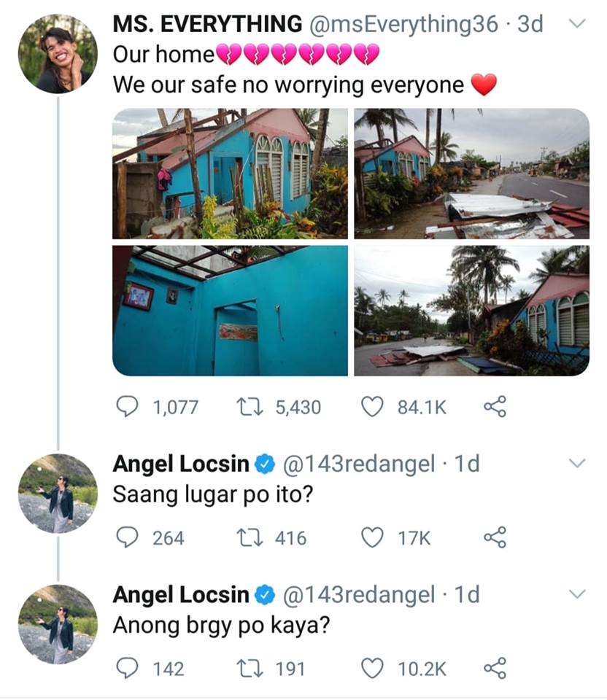Open Angel Locsin's name on 'Saang lugar' reply
Screen dimensions: 607x700
click(x=180, y=464)
